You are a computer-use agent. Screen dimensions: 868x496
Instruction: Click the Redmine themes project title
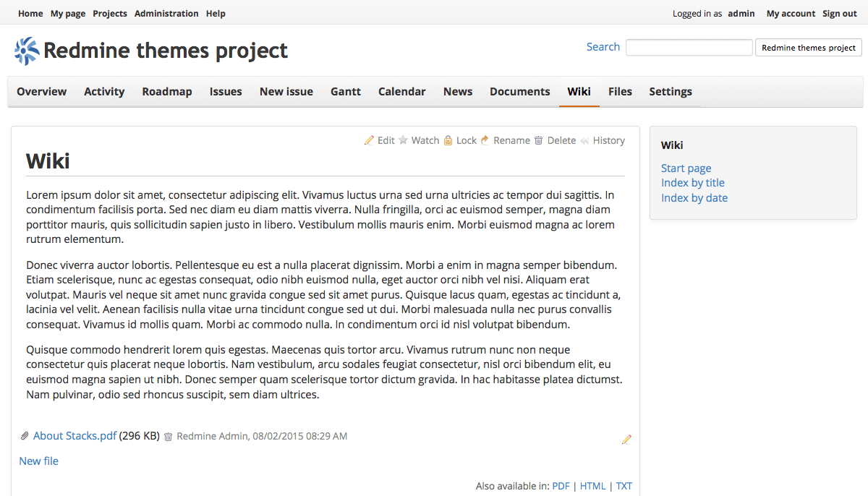166,51
